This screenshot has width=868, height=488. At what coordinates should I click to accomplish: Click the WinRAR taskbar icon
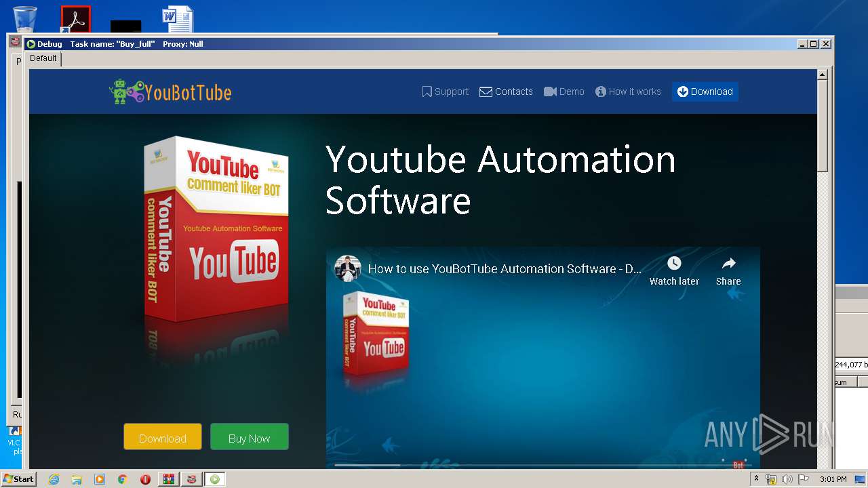coord(168,479)
